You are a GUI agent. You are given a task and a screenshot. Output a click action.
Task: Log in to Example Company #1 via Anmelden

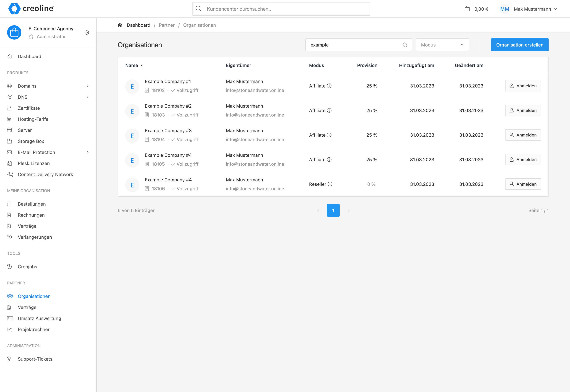pyautogui.click(x=523, y=86)
